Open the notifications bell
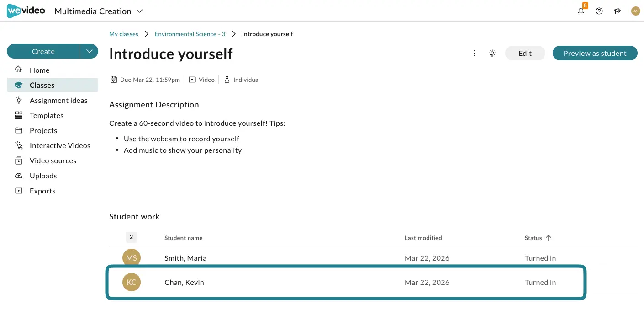This screenshot has width=644, height=321. [581, 11]
